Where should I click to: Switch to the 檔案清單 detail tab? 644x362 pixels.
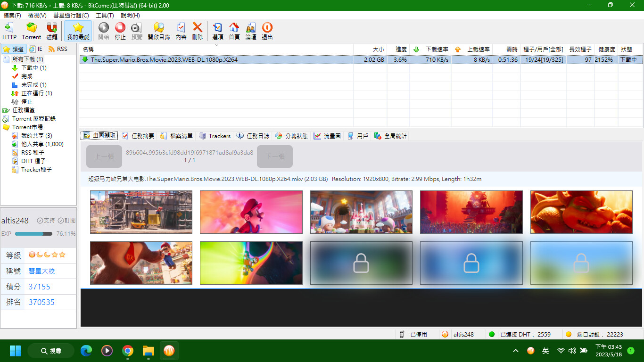pyautogui.click(x=177, y=136)
